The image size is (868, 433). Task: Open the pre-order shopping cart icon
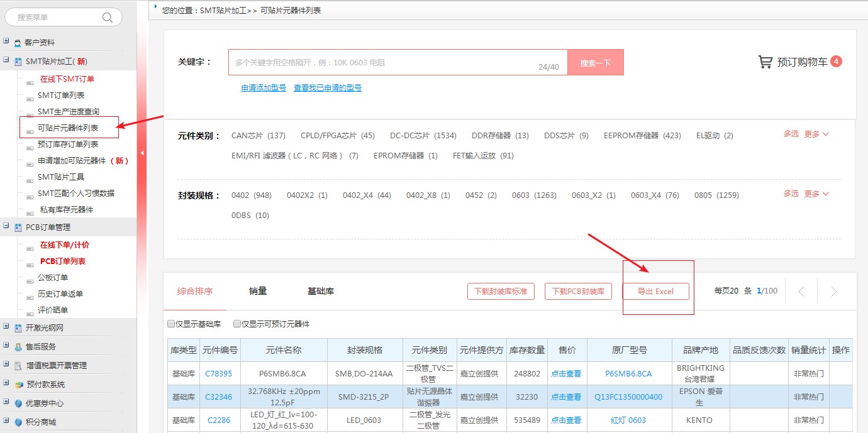(765, 62)
